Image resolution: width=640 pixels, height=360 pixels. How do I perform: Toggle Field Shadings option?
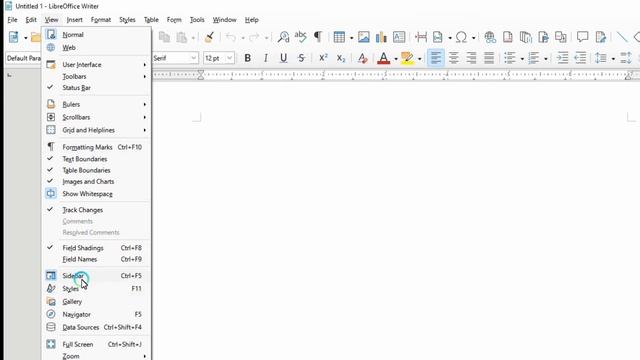tap(96, 248)
